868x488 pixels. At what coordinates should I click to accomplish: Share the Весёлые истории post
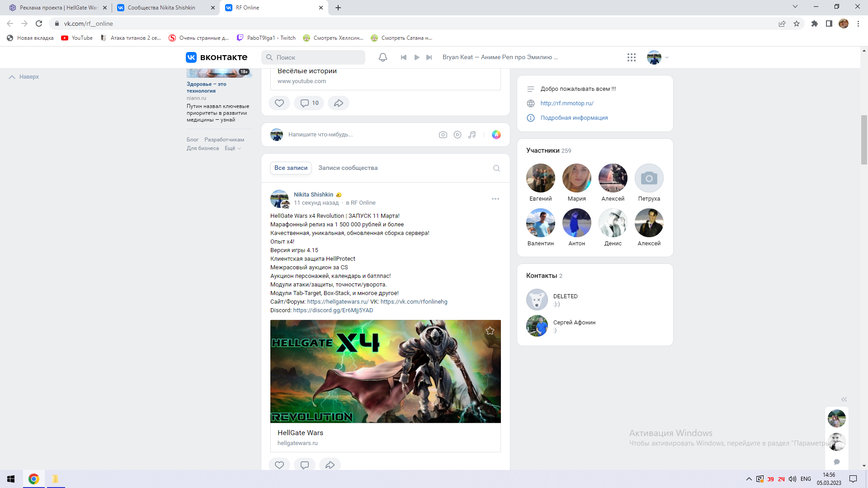(339, 103)
